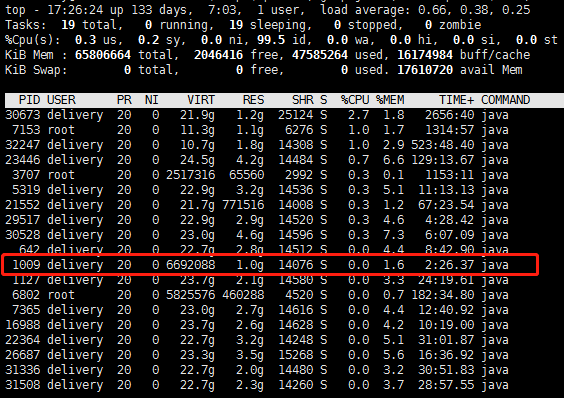Click RES value 460288
The image size is (564, 398).
point(243,295)
